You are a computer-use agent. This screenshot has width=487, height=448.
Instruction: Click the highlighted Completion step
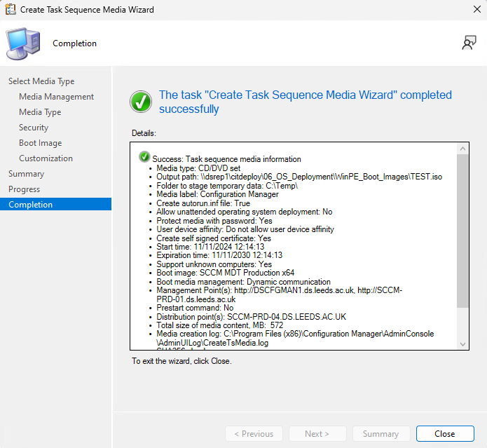tap(30, 205)
